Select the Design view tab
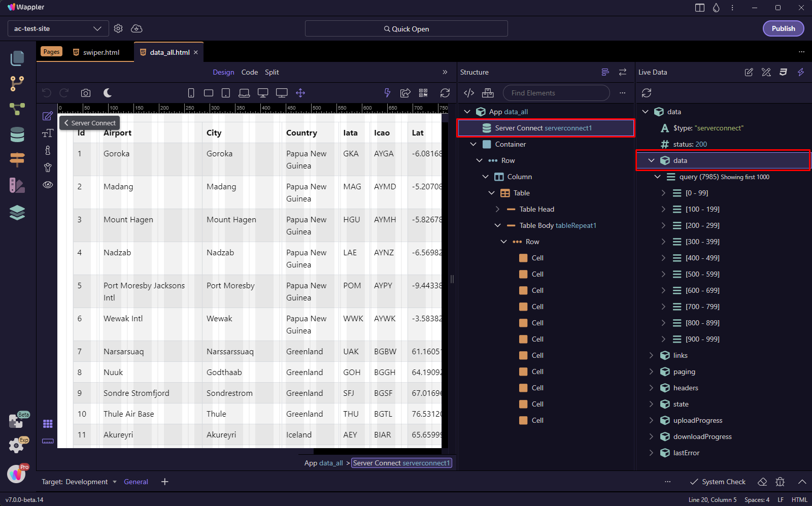Screen dimensions: 812x506 click(223, 72)
